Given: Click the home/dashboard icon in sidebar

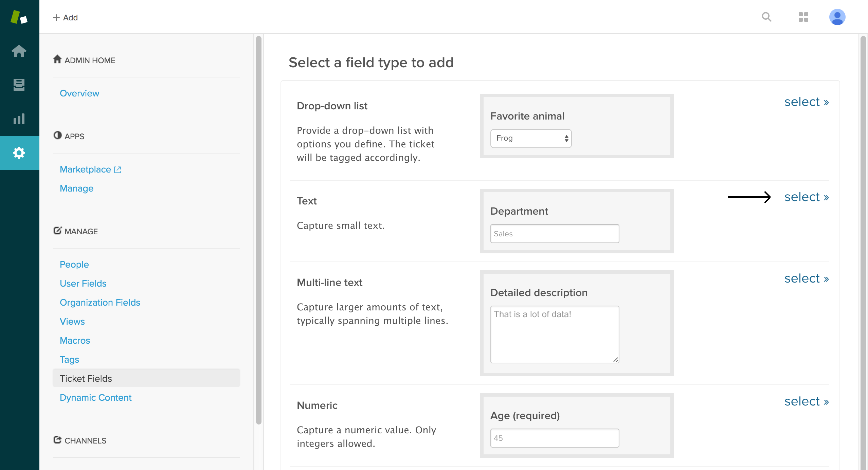Looking at the screenshot, I should tap(19, 51).
